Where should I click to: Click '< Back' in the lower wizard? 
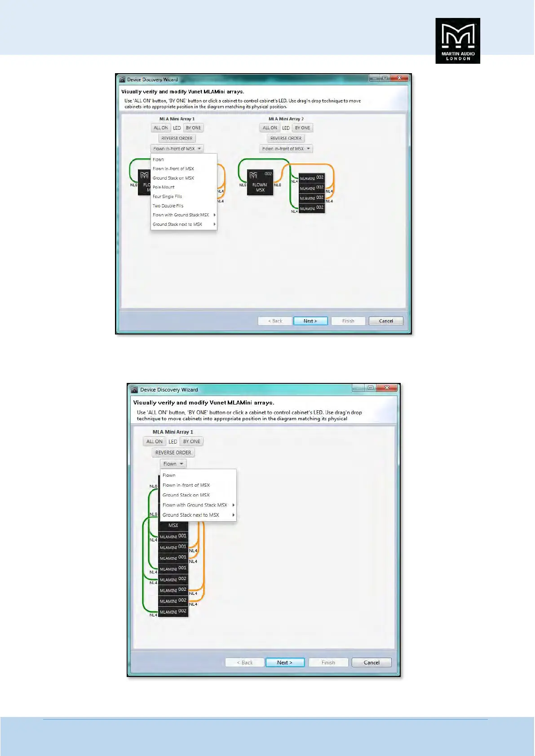(x=244, y=663)
